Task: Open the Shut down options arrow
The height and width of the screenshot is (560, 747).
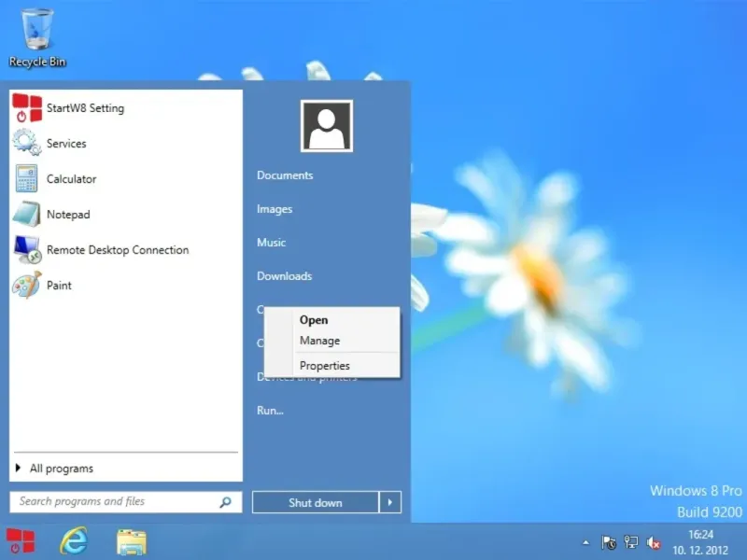Action: point(390,502)
